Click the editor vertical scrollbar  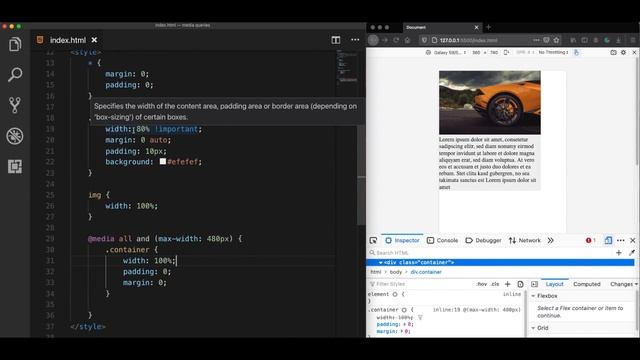[361, 176]
